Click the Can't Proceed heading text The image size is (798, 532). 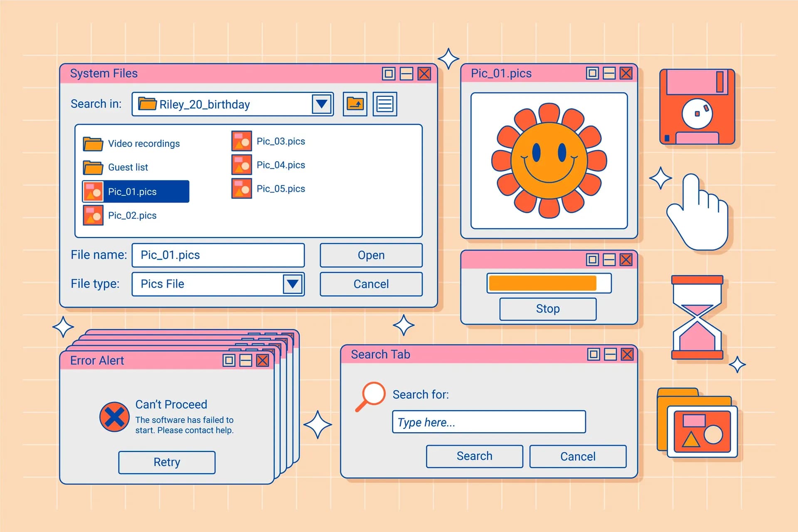[171, 404]
